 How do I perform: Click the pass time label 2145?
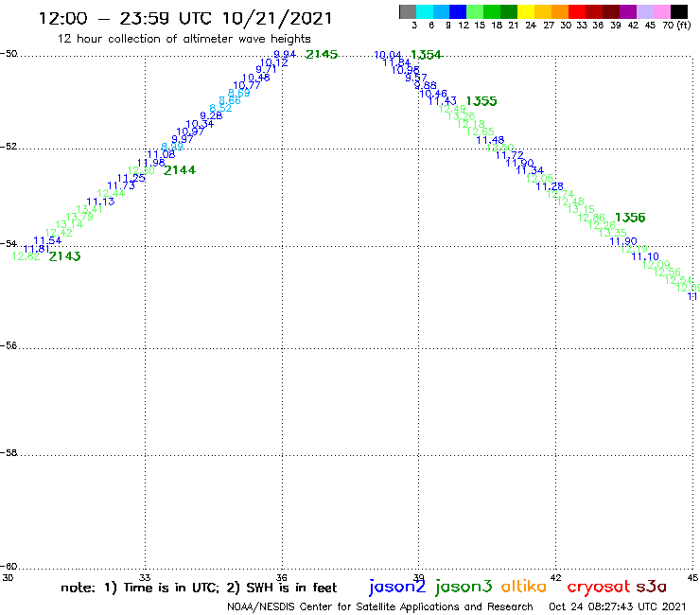(322, 55)
